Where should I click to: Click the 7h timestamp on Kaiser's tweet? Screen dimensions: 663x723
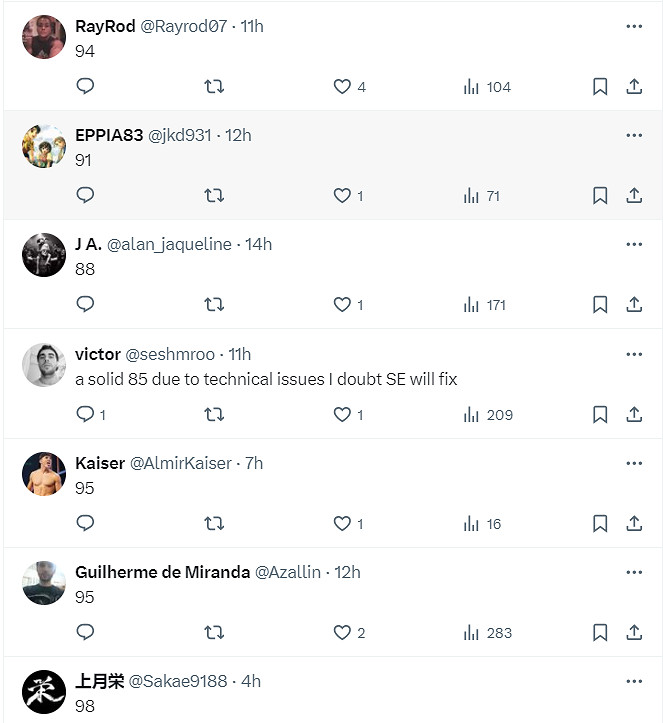coord(253,463)
